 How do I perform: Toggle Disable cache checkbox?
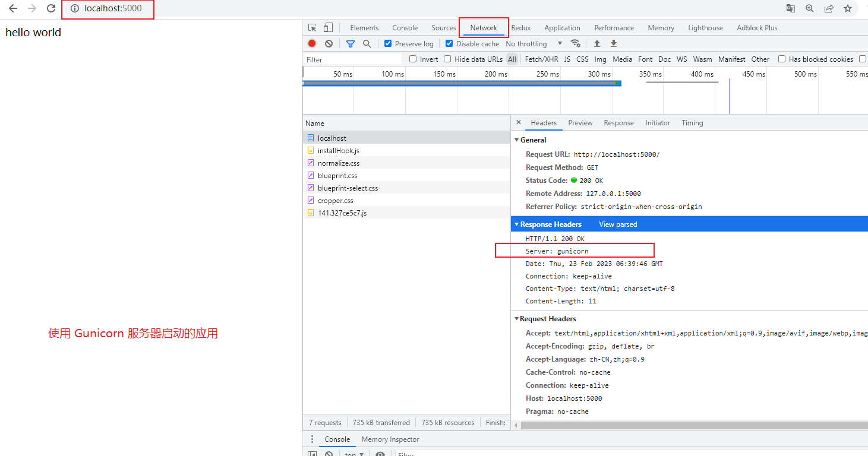pyautogui.click(x=449, y=43)
